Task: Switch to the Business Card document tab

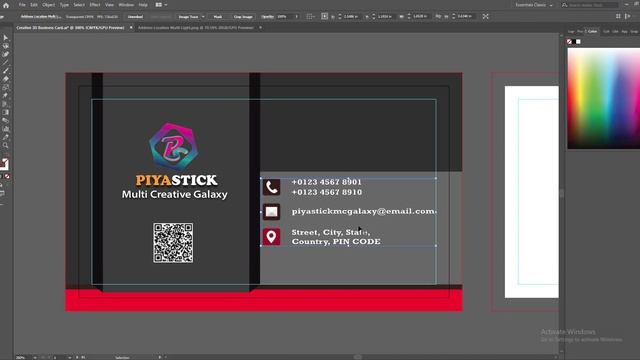Action: tap(70, 28)
